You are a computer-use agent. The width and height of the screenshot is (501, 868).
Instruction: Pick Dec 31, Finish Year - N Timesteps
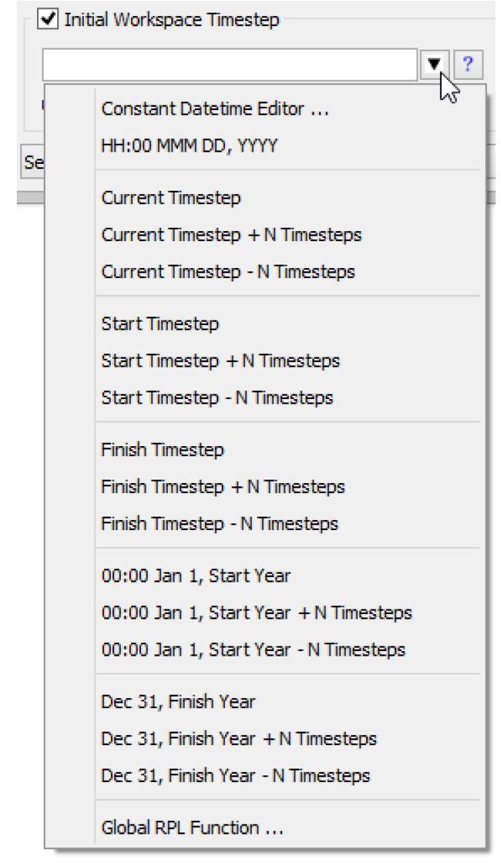236,776
